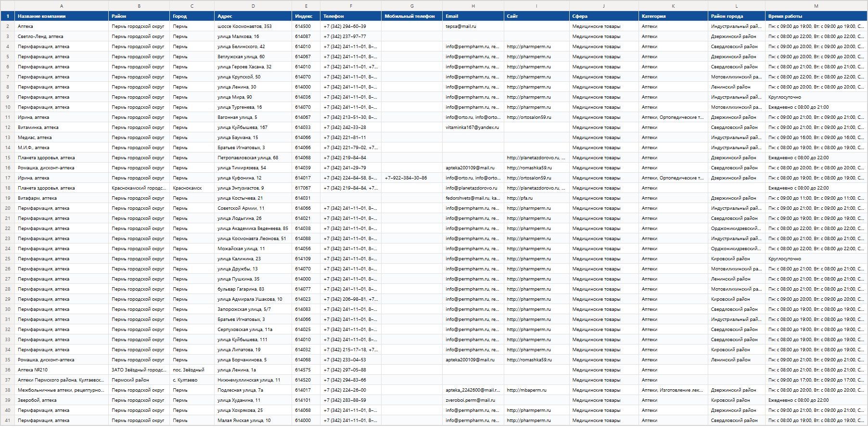Image resolution: width=868 pixels, height=434 pixels.
Task: Select address 'Подлесная улица, 7а'
Action: 253,390
